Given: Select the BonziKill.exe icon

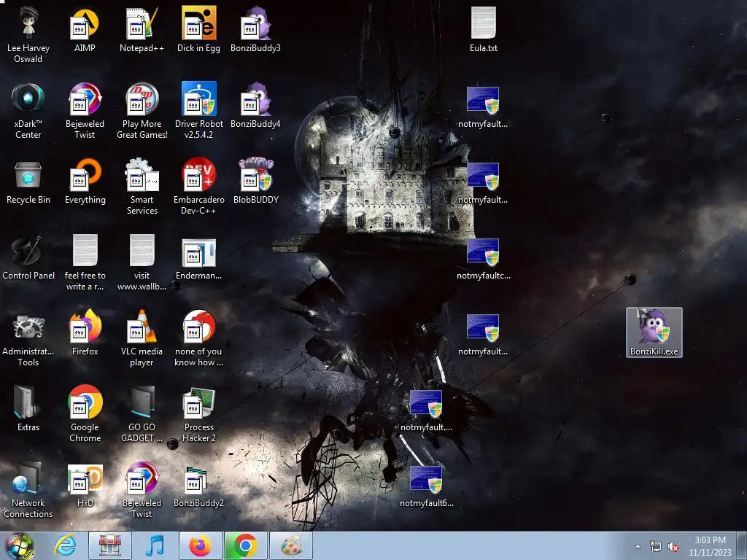Looking at the screenshot, I should pos(654,332).
